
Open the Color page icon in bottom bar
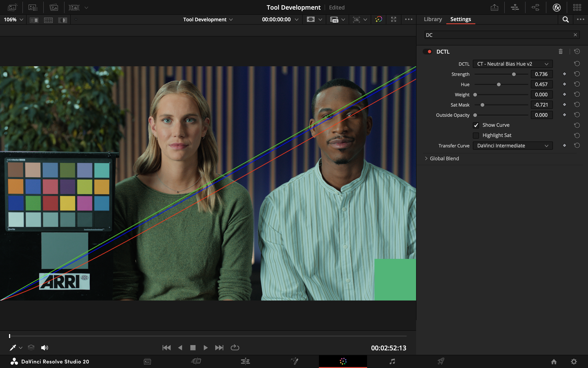click(343, 361)
